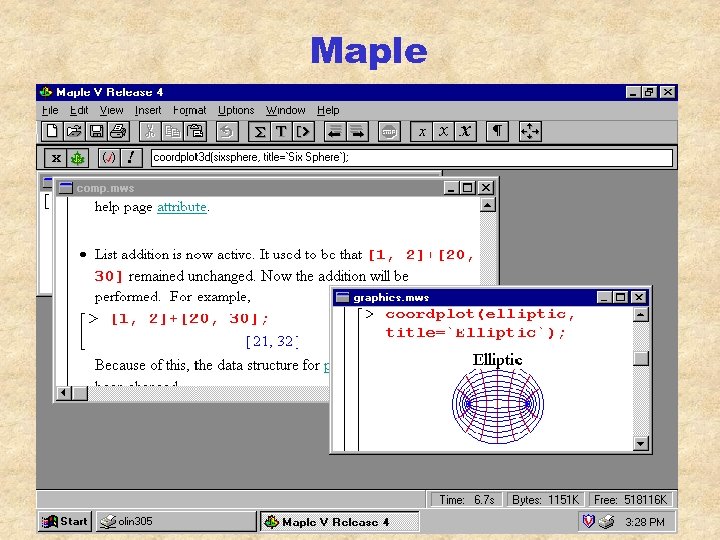Open the Window menu
The width and height of the screenshot is (720, 540).
tap(286, 110)
